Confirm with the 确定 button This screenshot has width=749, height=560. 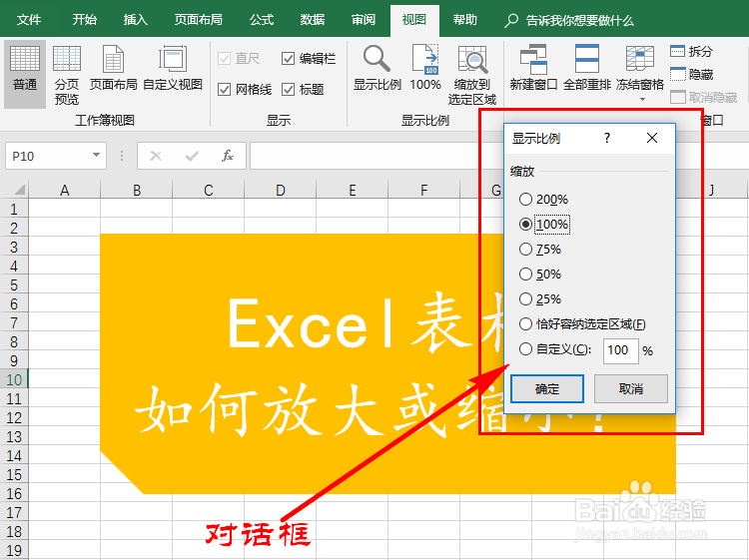pyautogui.click(x=547, y=388)
